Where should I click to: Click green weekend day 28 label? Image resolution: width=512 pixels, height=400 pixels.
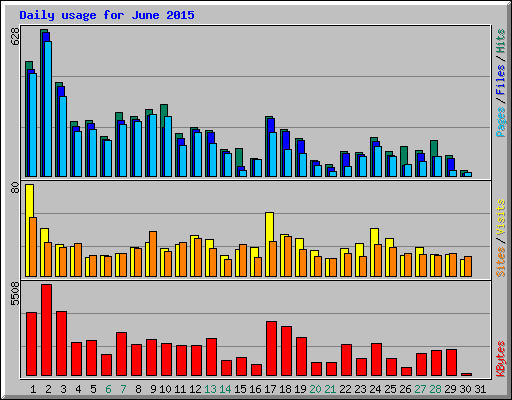[435, 389]
